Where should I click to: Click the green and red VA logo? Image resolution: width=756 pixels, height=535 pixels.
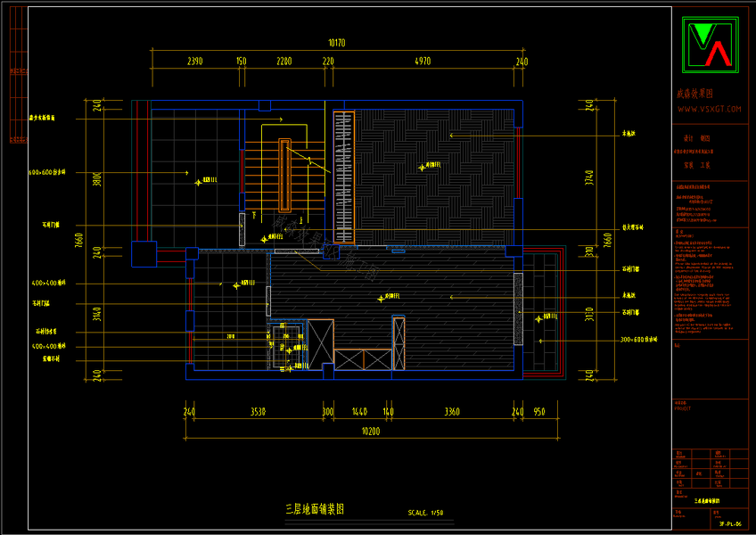click(x=711, y=45)
